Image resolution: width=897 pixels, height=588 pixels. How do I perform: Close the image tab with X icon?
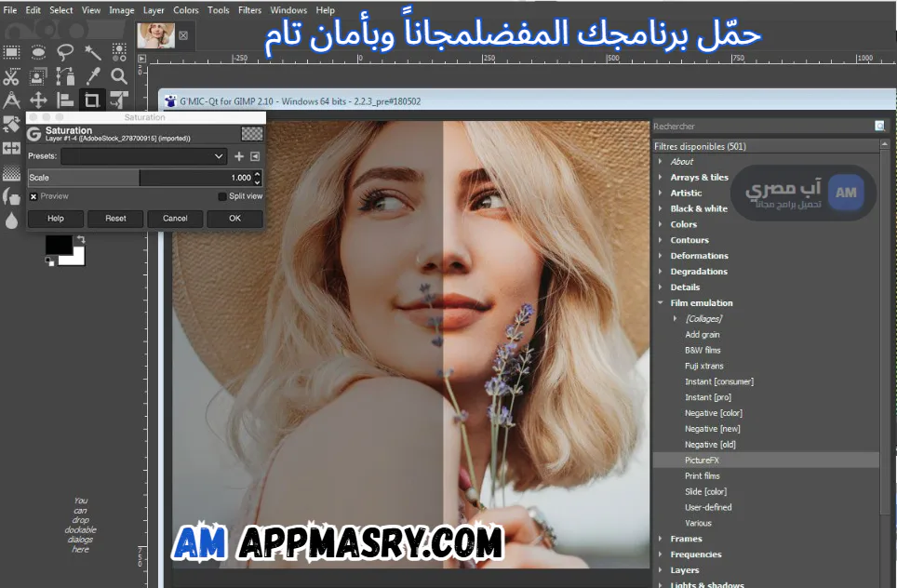coord(183,35)
